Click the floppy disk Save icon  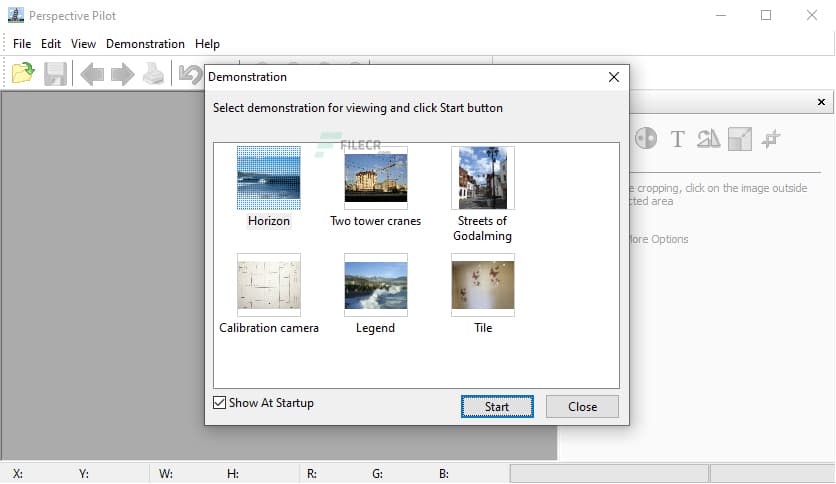coord(55,74)
